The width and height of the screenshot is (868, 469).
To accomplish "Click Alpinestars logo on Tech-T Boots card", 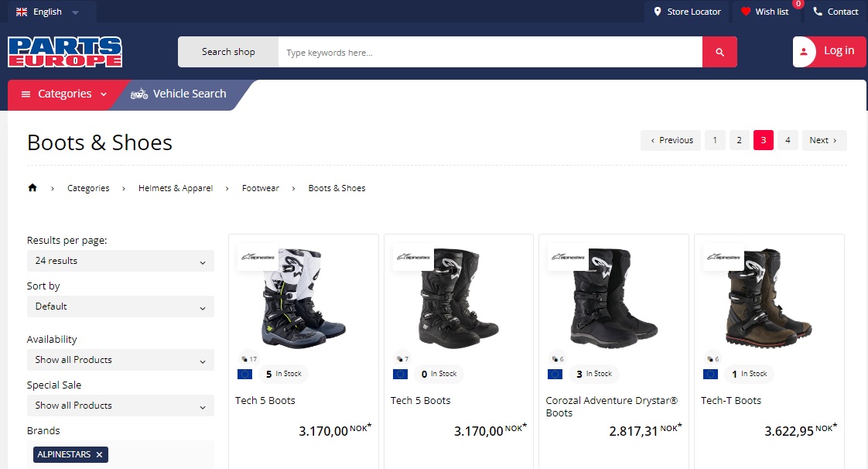I will pos(723,257).
